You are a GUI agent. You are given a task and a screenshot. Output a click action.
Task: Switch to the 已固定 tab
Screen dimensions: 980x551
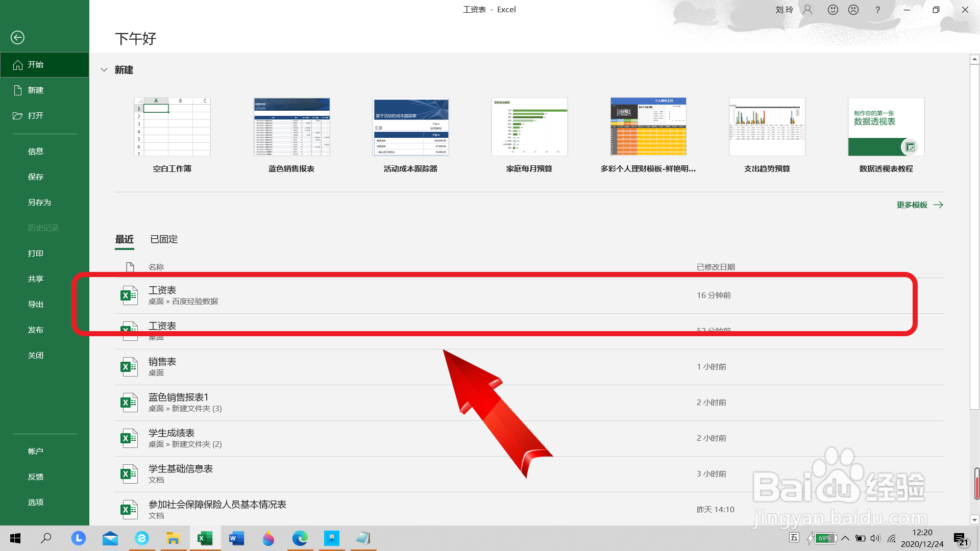[164, 239]
